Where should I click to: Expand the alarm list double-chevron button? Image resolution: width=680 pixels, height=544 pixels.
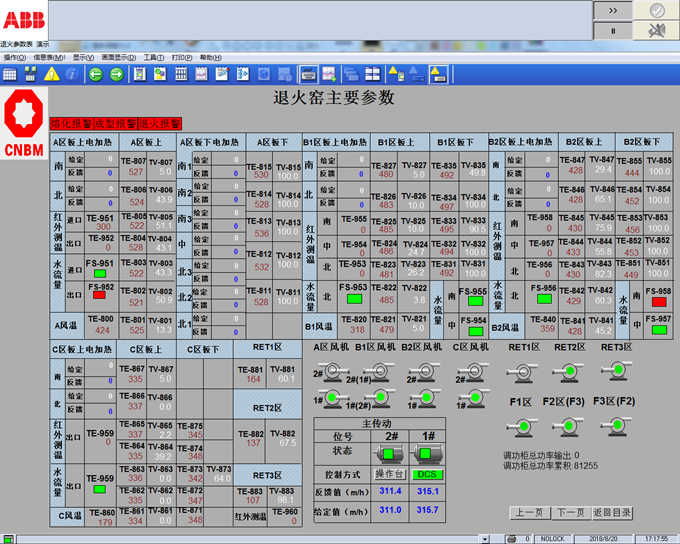612,9
